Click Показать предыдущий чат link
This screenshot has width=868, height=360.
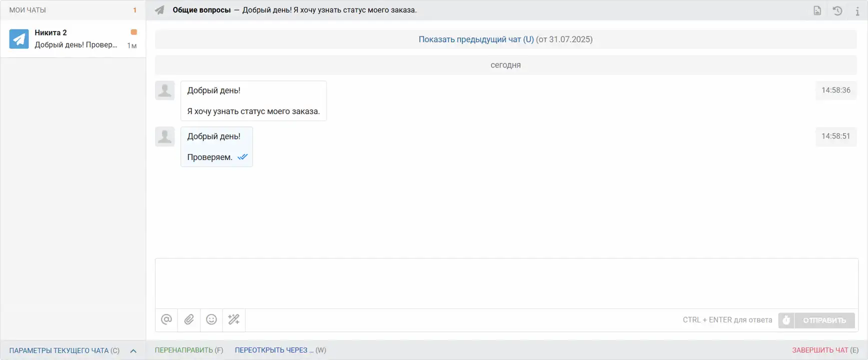476,39
